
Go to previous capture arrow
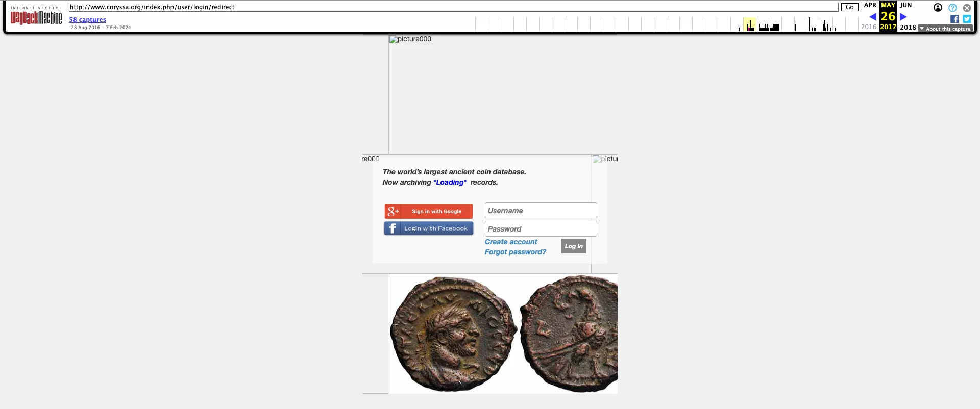coord(873,17)
